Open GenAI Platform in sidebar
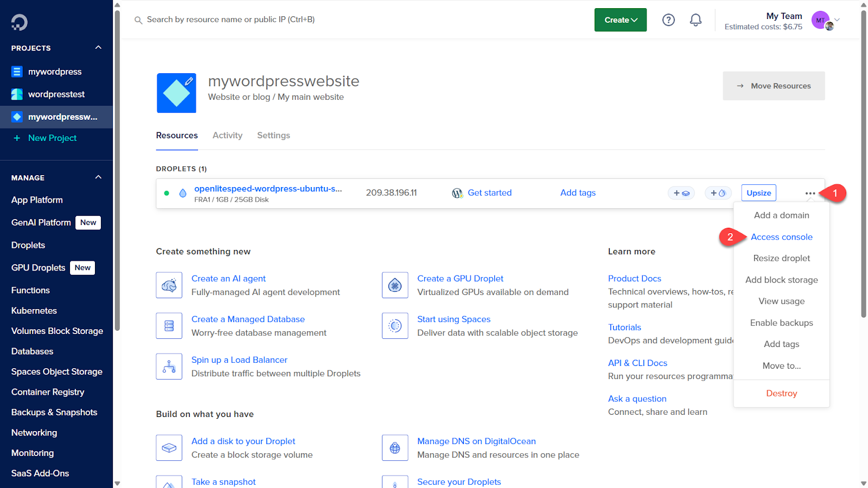The height and width of the screenshot is (488, 868). click(41, 223)
